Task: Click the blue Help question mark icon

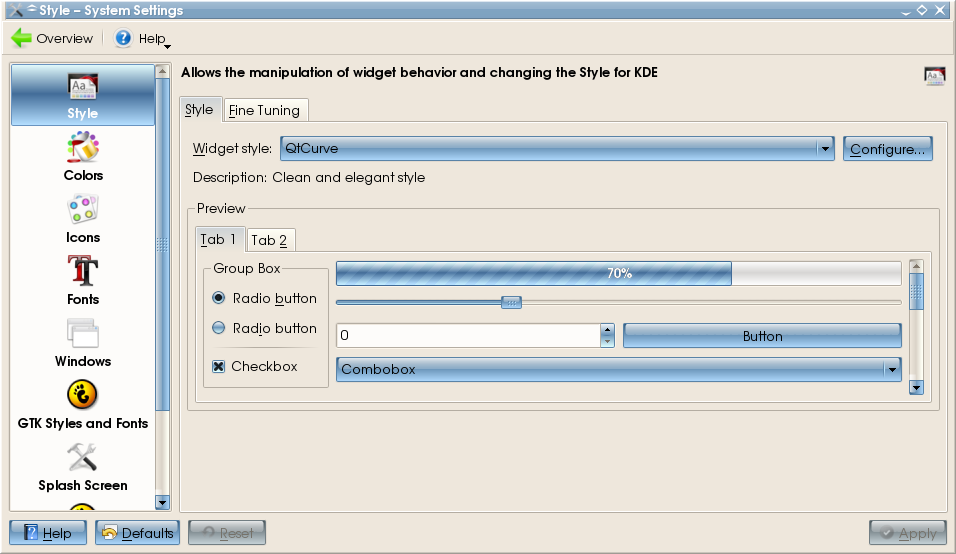Action: click(x=123, y=38)
